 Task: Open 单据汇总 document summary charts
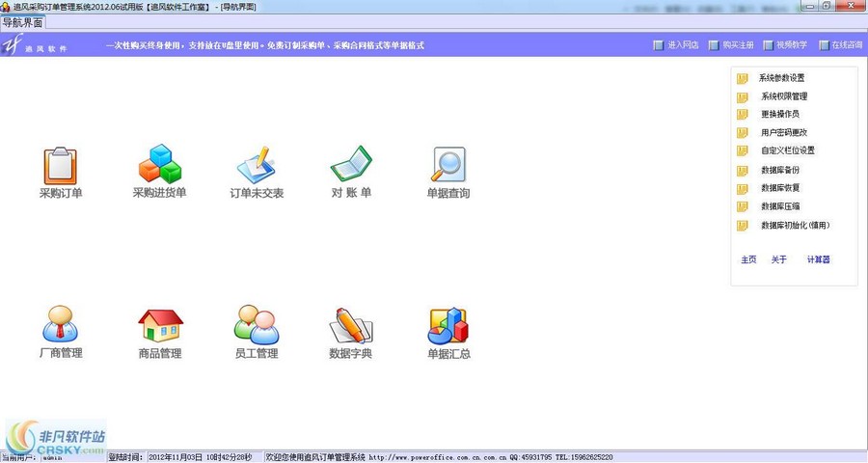click(448, 332)
